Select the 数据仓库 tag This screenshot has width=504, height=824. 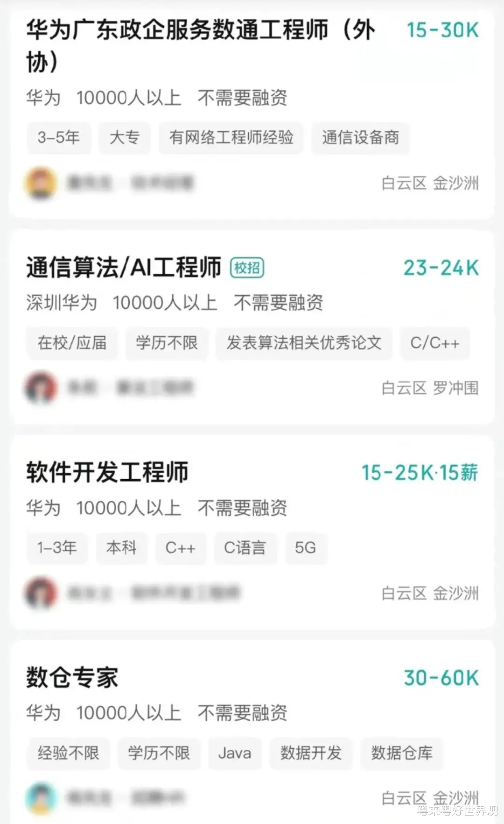402,753
